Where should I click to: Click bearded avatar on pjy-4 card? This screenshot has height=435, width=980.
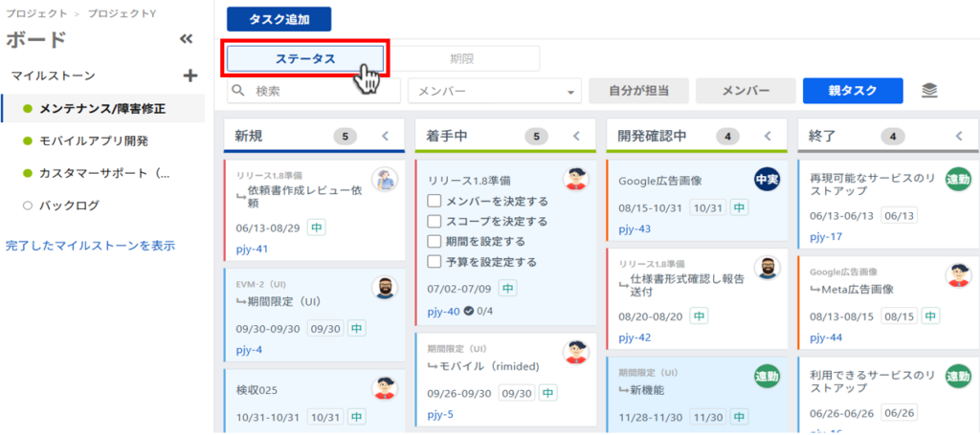click(385, 288)
